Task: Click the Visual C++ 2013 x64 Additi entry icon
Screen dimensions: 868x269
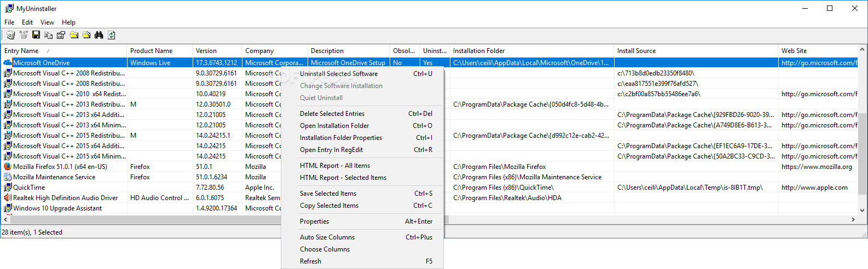Action: coord(8,114)
